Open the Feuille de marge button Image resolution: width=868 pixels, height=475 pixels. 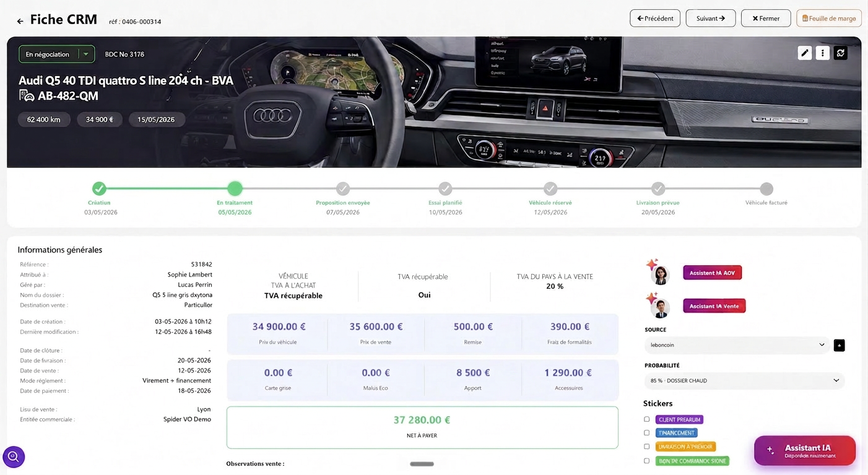829,19
